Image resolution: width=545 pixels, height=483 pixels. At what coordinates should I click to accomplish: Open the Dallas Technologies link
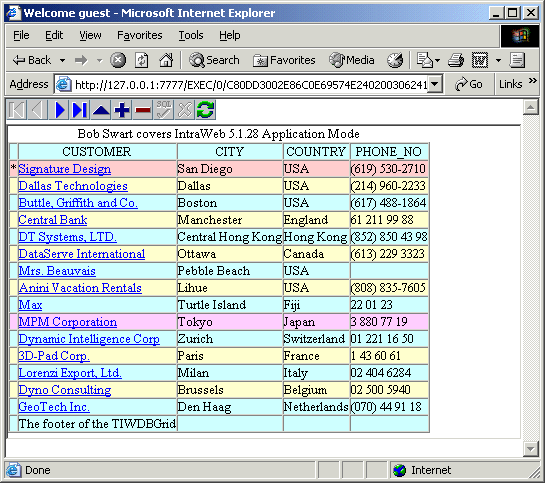tap(73, 186)
